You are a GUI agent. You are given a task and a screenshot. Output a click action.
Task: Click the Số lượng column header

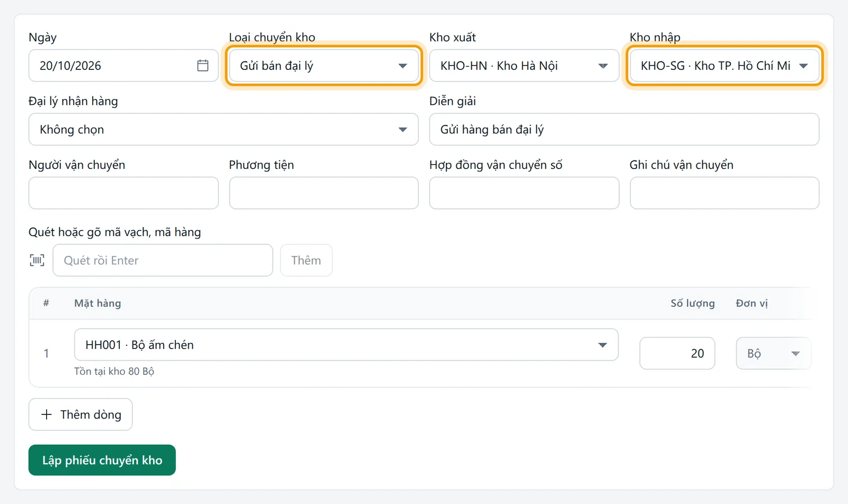tap(692, 303)
